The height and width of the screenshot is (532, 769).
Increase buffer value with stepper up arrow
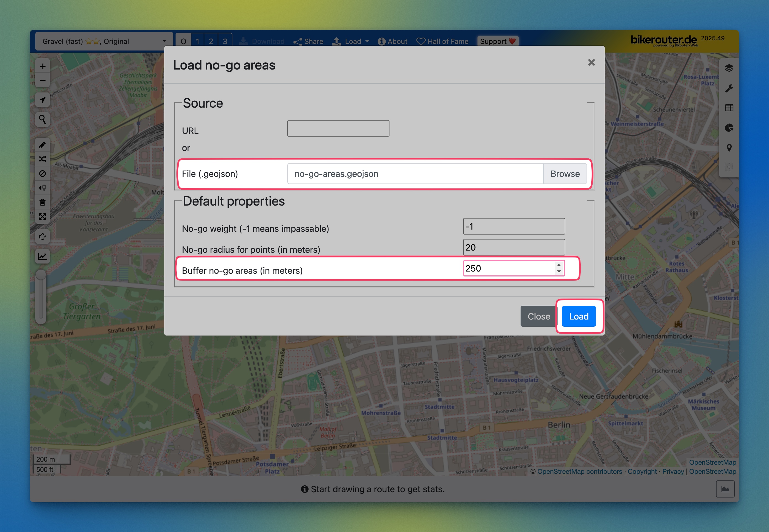click(559, 265)
